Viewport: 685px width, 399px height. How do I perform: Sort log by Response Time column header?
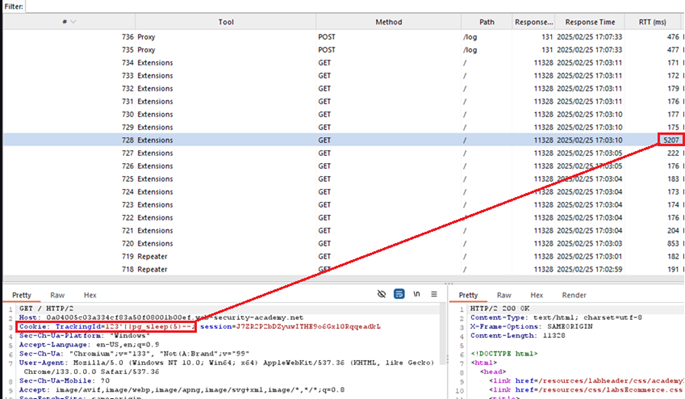point(590,22)
